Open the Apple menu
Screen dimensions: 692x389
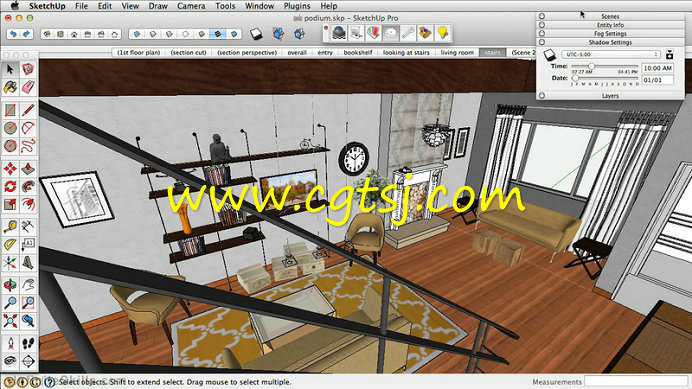(x=15, y=6)
